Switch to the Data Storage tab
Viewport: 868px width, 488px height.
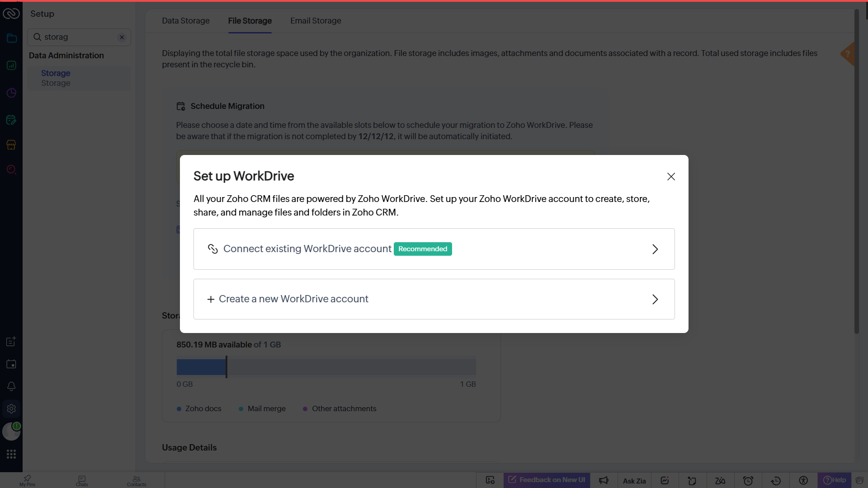click(x=185, y=21)
